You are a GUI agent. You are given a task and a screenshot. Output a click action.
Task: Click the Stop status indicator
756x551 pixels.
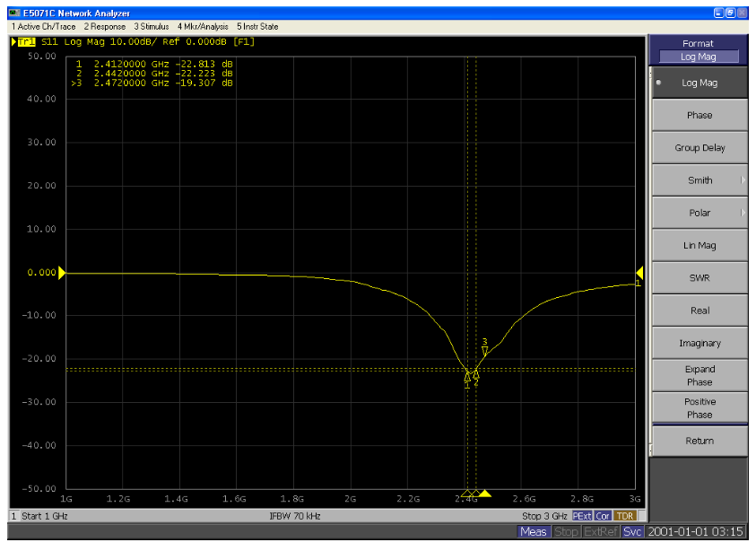point(566,531)
